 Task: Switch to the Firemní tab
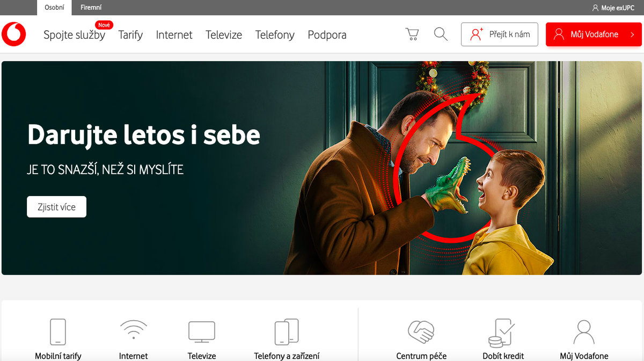tap(91, 8)
